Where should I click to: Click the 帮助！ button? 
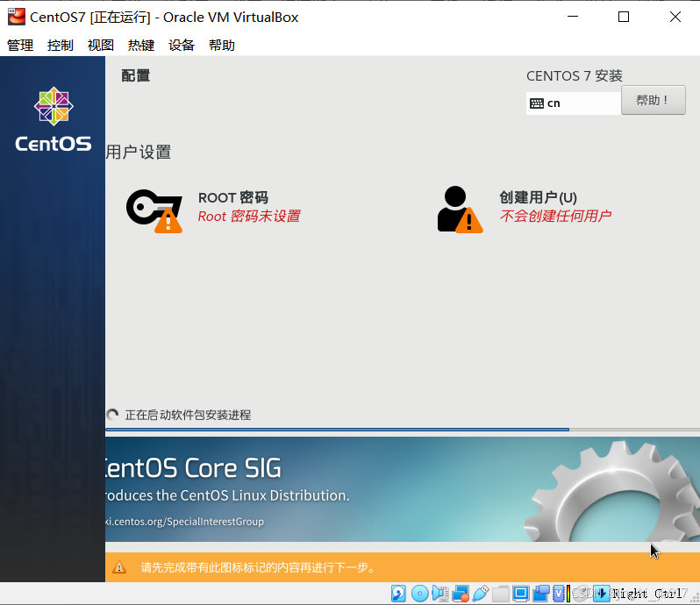(x=654, y=100)
